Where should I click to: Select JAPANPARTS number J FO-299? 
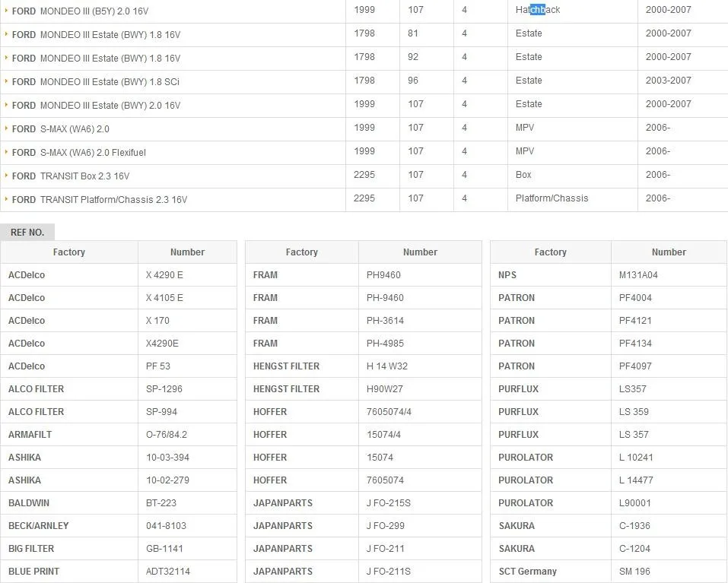(x=386, y=525)
